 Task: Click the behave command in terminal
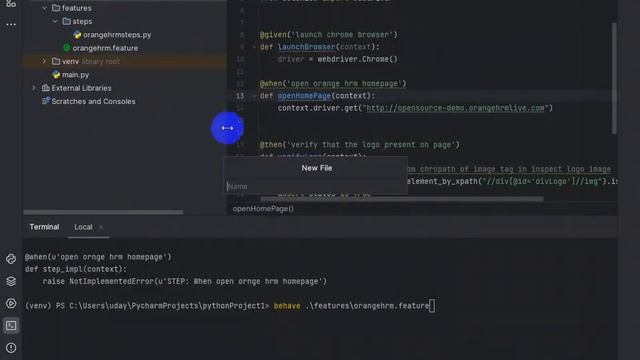click(287, 306)
